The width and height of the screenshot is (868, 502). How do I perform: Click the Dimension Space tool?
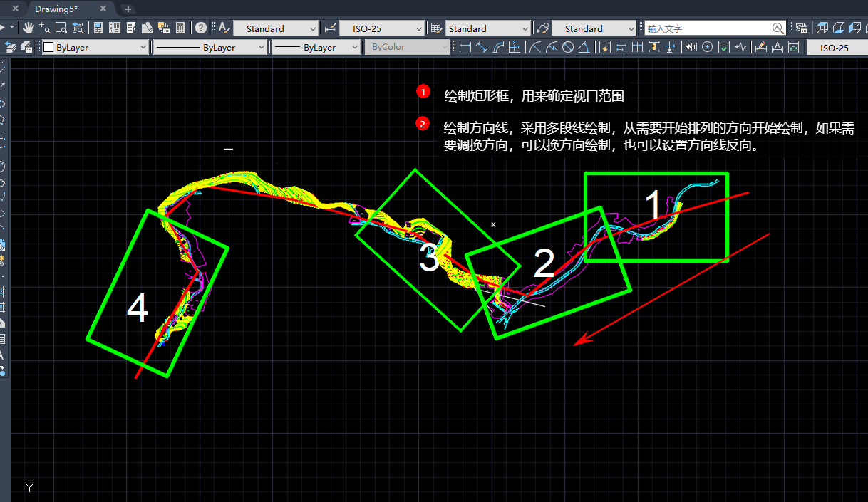(653, 47)
